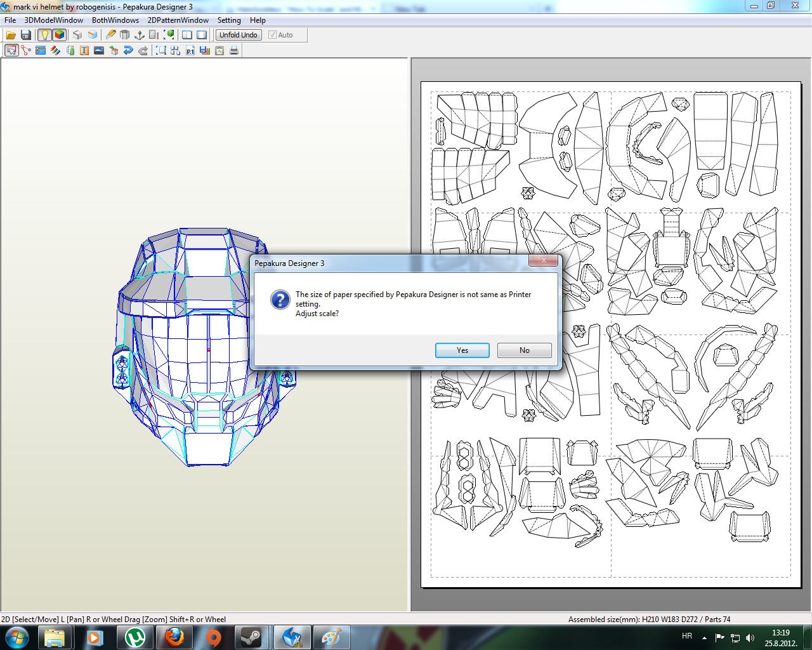Click the volume speaker tray icon
The width and height of the screenshot is (812, 650).
pyautogui.click(x=750, y=638)
